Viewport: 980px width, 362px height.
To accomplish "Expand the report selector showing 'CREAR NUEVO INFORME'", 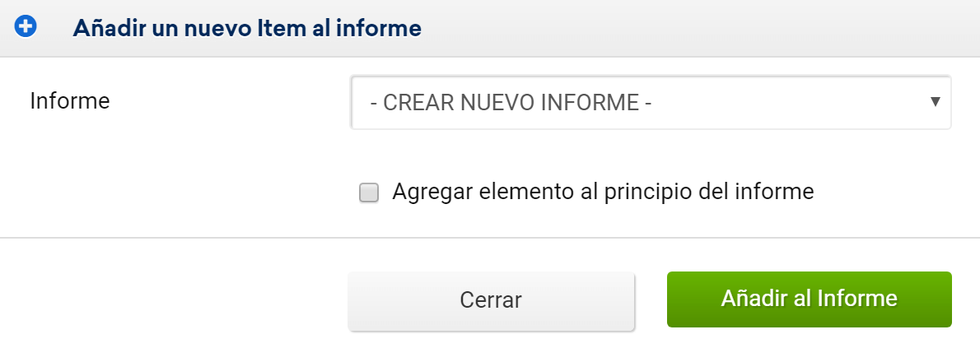I will 651,103.
